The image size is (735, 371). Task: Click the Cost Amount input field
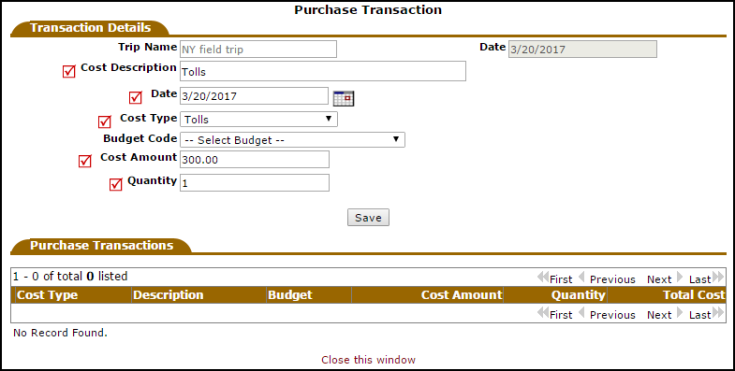click(255, 159)
